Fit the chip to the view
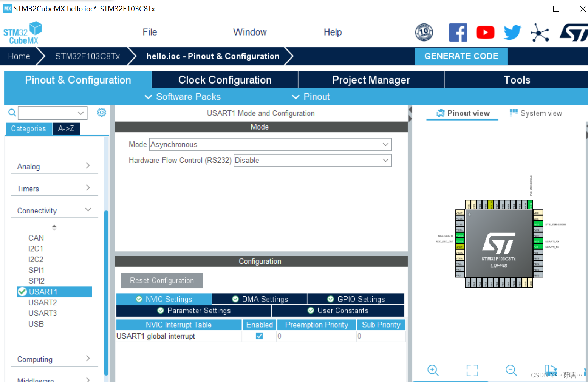Screen dimensions: 588x382 (472, 370)
